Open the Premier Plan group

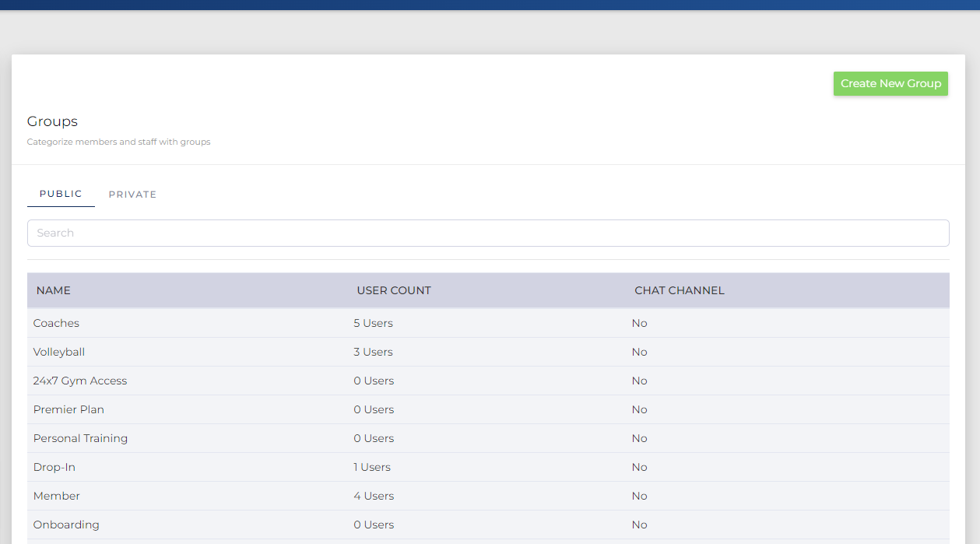(x=68, y=409)
